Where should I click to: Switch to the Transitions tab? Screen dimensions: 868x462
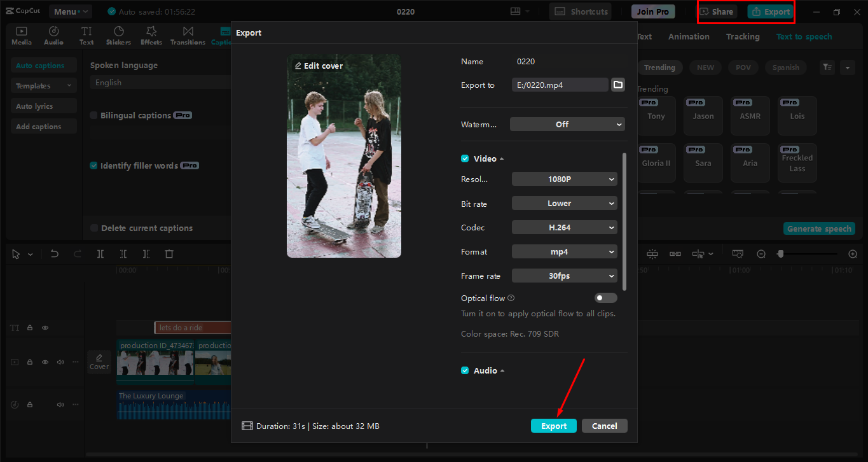(x=188, y=36)
